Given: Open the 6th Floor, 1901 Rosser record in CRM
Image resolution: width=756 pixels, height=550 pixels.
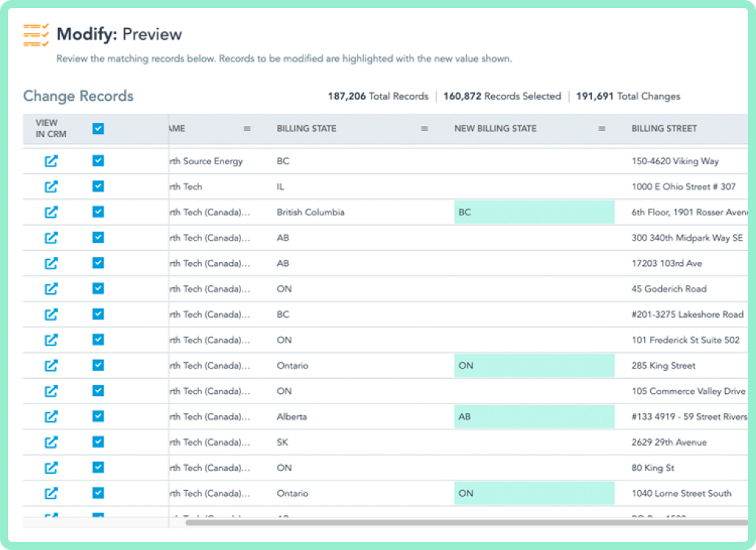Looking at the screenshot, I should [51, 212].
